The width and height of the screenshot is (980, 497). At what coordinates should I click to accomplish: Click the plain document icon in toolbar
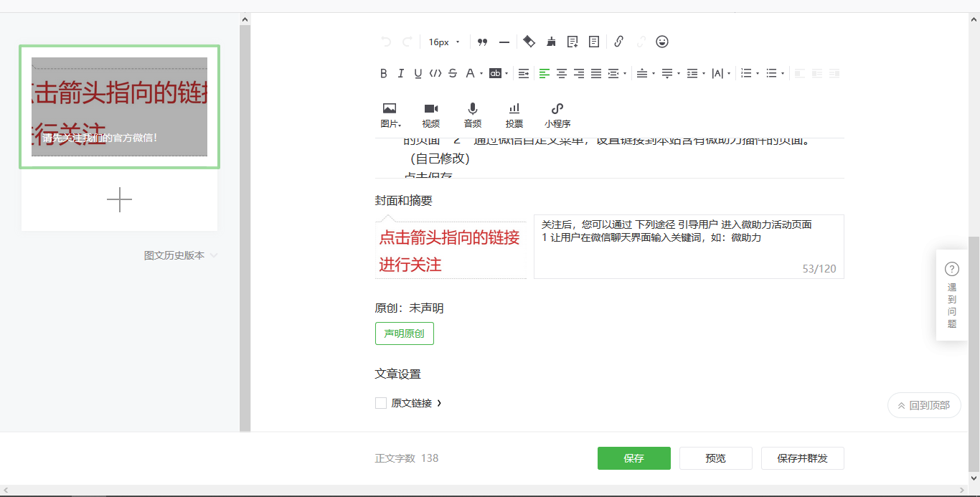(594, 42)
